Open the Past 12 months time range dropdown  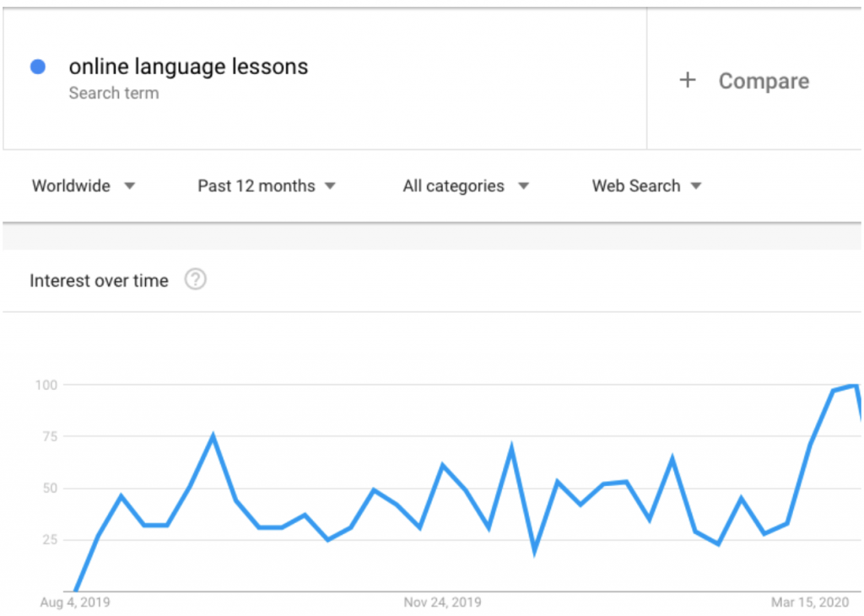click(x=266, y=186)
